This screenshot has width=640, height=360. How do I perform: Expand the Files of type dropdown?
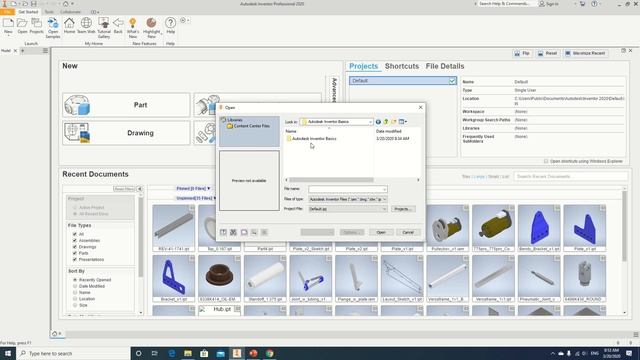click(x=384, y=199)
